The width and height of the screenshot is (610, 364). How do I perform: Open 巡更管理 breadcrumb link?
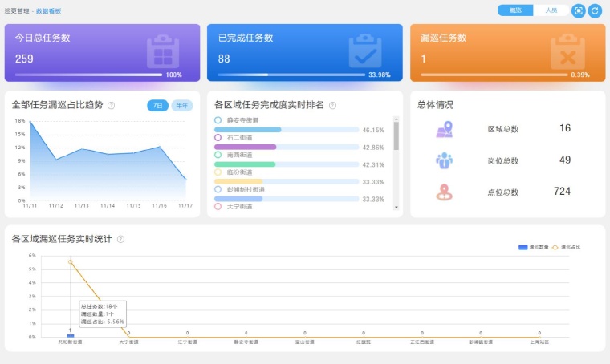[17, 11]
